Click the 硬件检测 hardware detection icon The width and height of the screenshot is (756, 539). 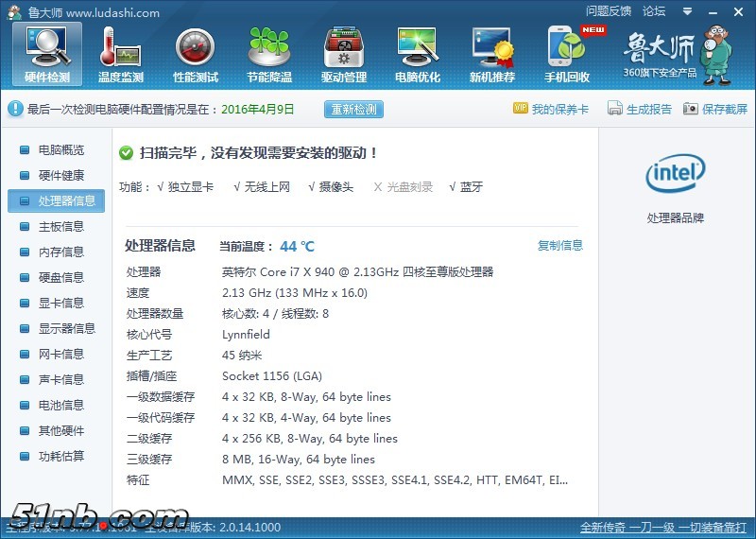click(x=47, y=54)
